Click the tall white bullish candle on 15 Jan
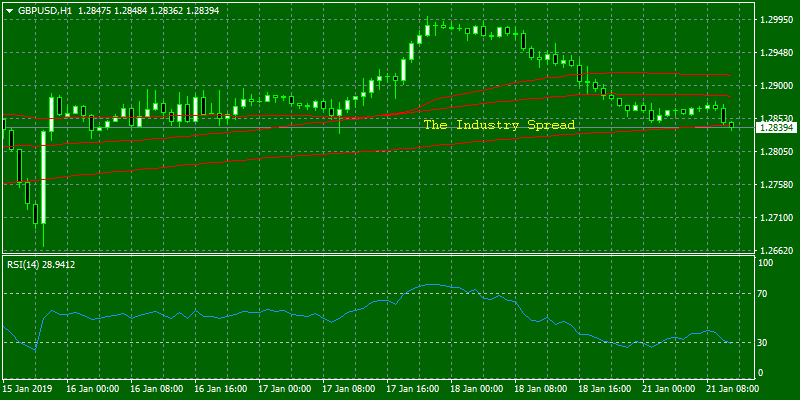 pos(43,177)
